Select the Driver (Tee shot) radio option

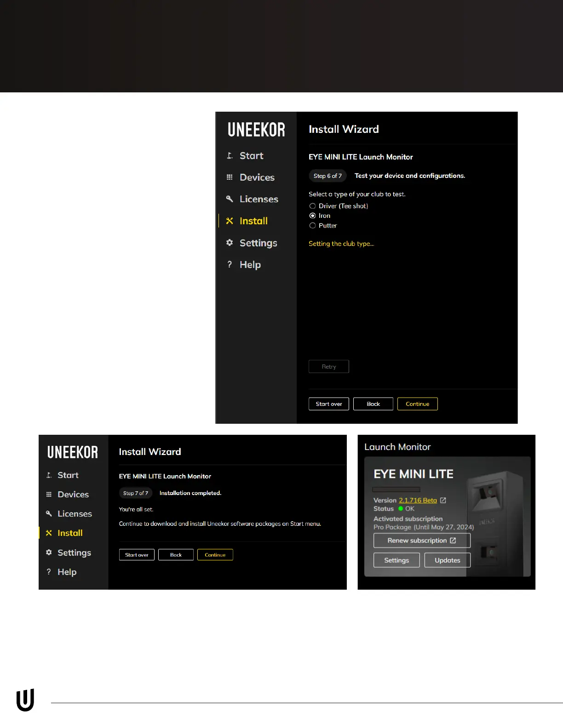[x=313, y=206]
